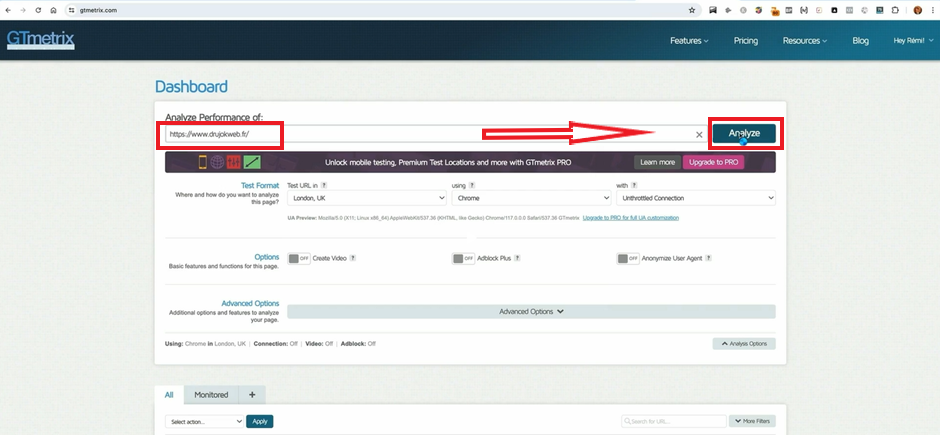Open the browser home page icon
The width and height of the screenshot is (940, 435).
[x=53, y=10]
